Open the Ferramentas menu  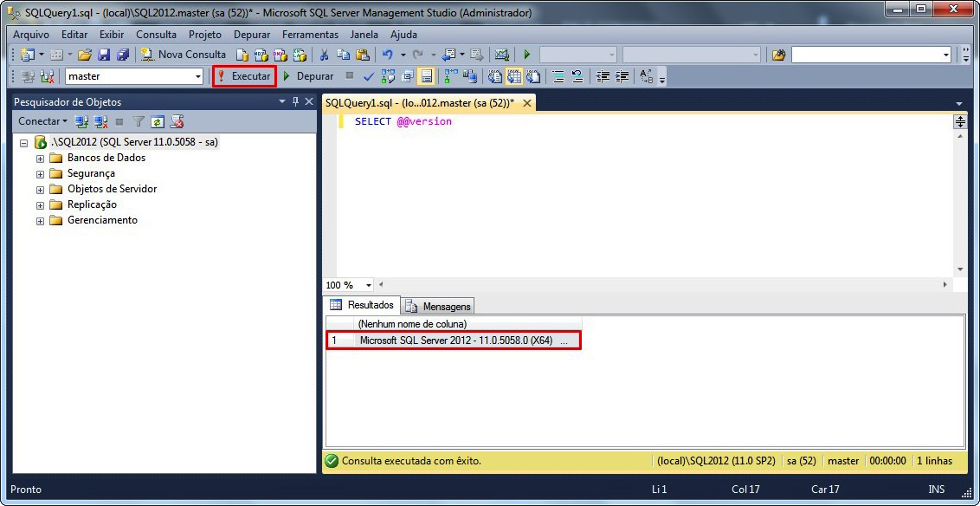310,35
